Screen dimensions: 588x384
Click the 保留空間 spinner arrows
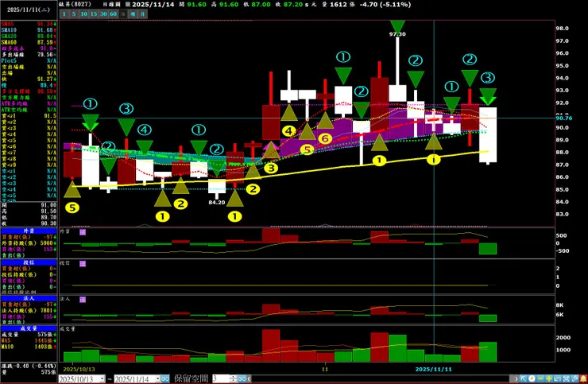pos(234,379)
